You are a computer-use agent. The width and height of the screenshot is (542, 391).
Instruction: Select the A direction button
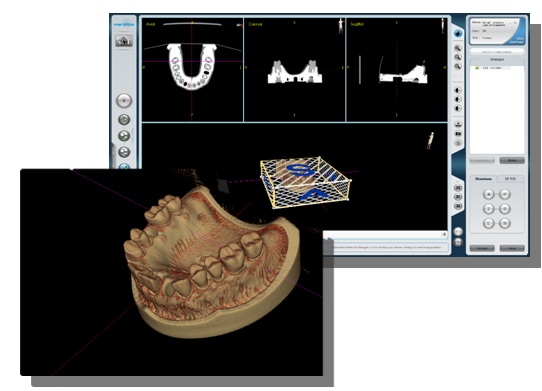[x=488, y=194]
